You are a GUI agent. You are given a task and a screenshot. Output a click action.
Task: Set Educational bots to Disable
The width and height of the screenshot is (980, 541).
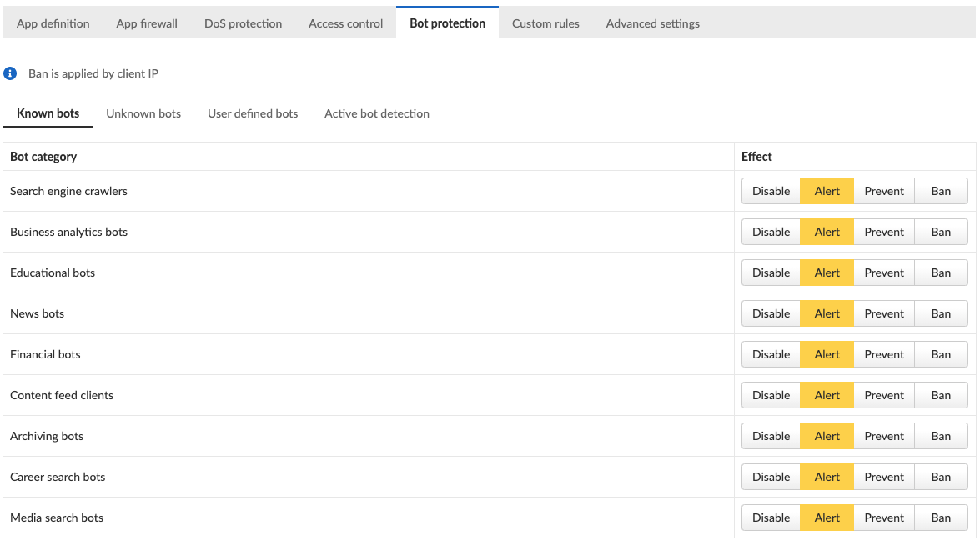tap(771, 273)
